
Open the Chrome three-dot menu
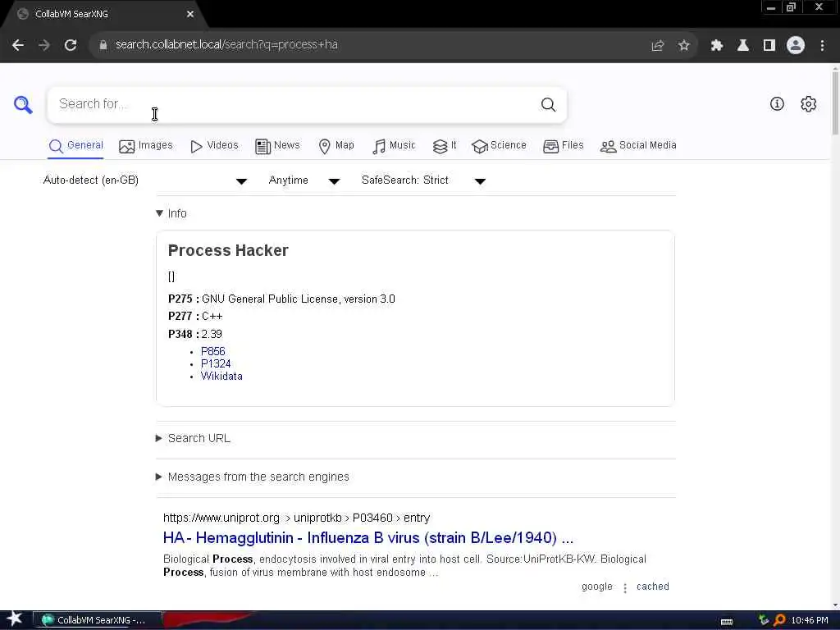click(822, 46)
